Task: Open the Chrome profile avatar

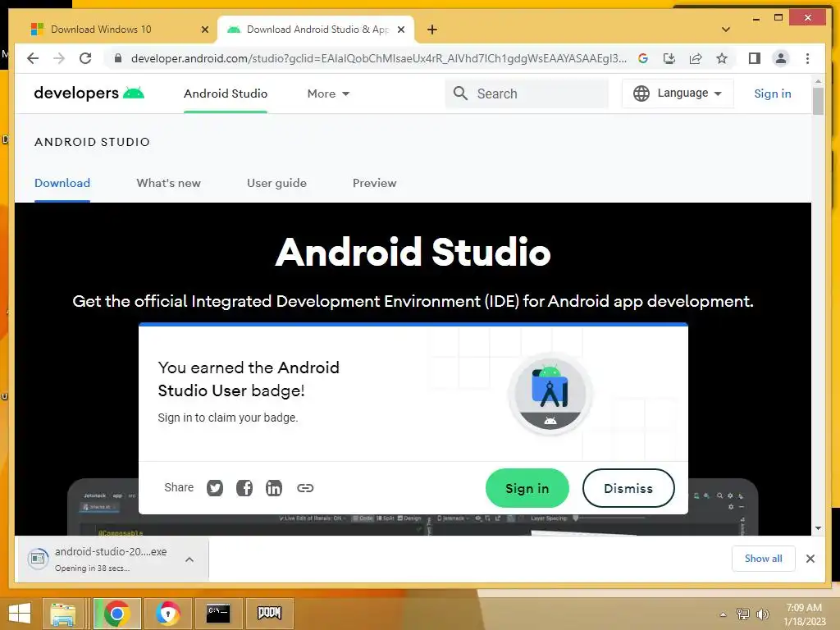Action: tap(781, 58)
